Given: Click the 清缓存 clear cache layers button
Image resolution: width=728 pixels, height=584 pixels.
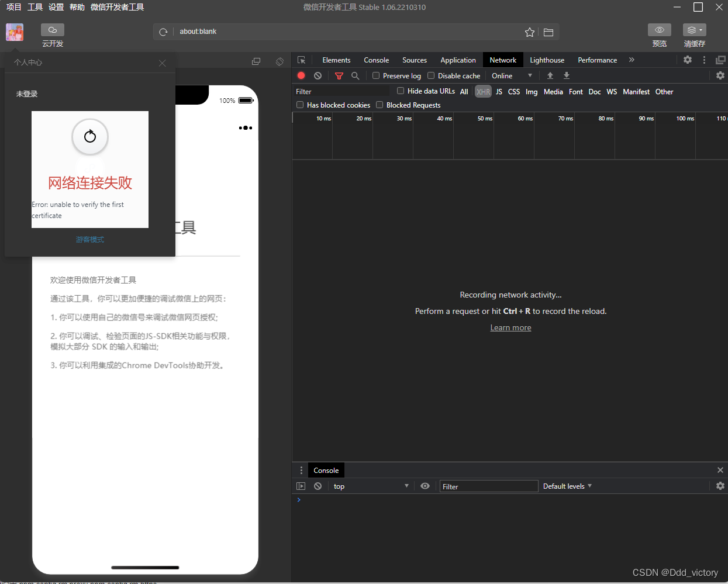Looking at the screenshot, I should (x=695, y=30).
